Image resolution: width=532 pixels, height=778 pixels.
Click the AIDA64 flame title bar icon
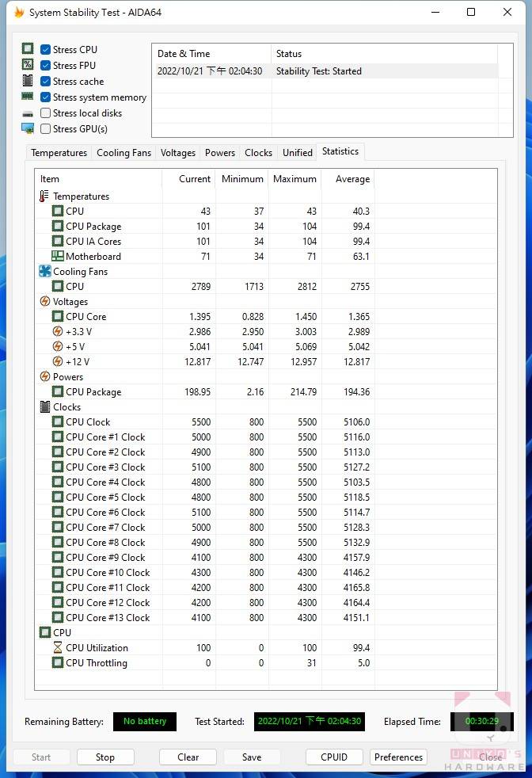coord(19,12)
